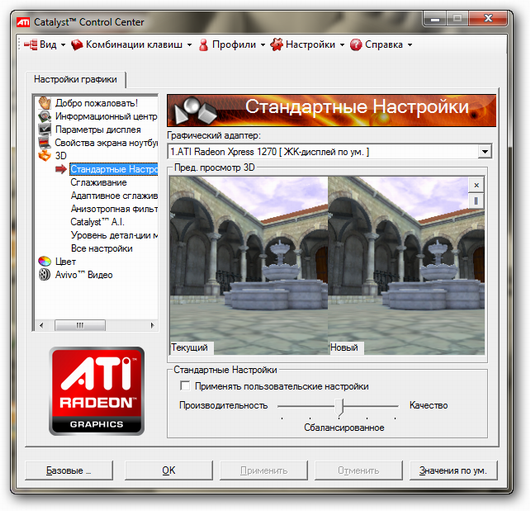Click the red Комбинации клавиш icon
530x511 pixels.
tap(77, 45)
